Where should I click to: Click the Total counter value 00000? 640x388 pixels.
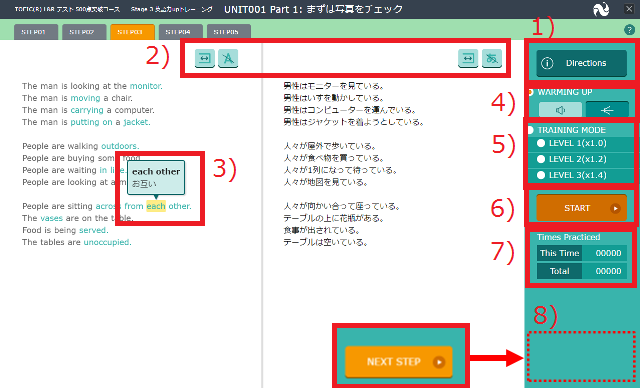[608, 271]
